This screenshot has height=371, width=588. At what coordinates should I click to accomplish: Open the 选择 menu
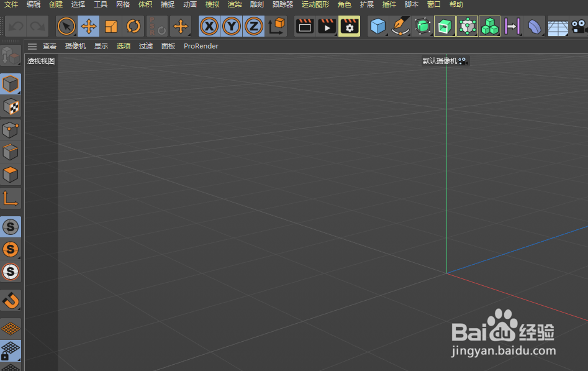coord(78,4)
